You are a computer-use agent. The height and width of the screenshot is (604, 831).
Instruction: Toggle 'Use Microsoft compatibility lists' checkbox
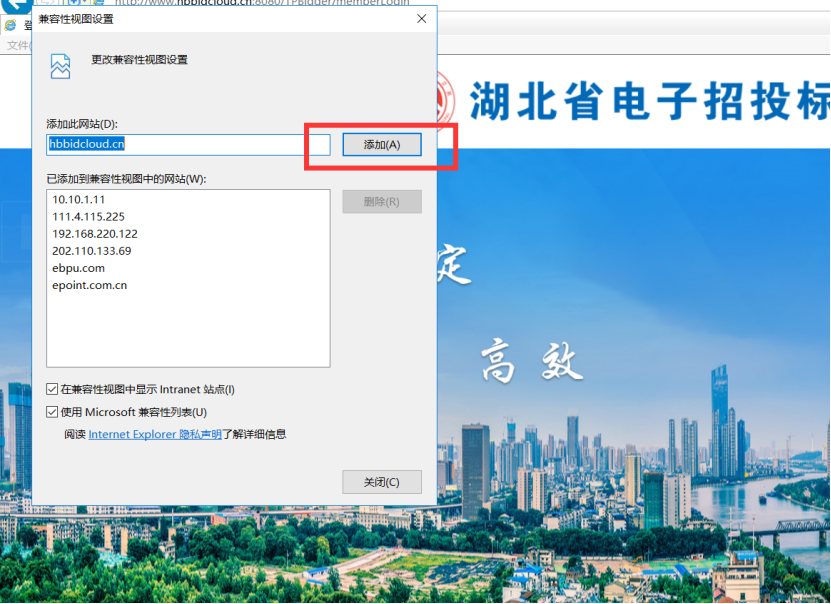[x=53, y=412]
